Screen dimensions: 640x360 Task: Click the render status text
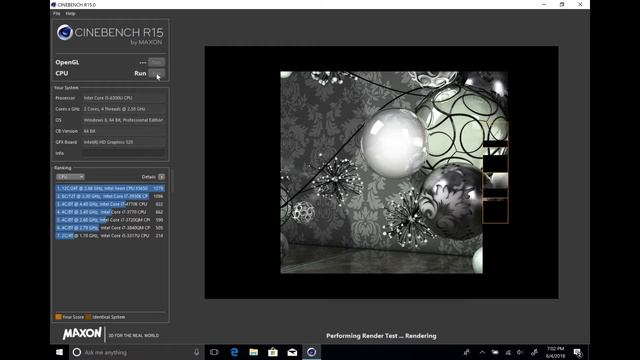pos(381,336)
